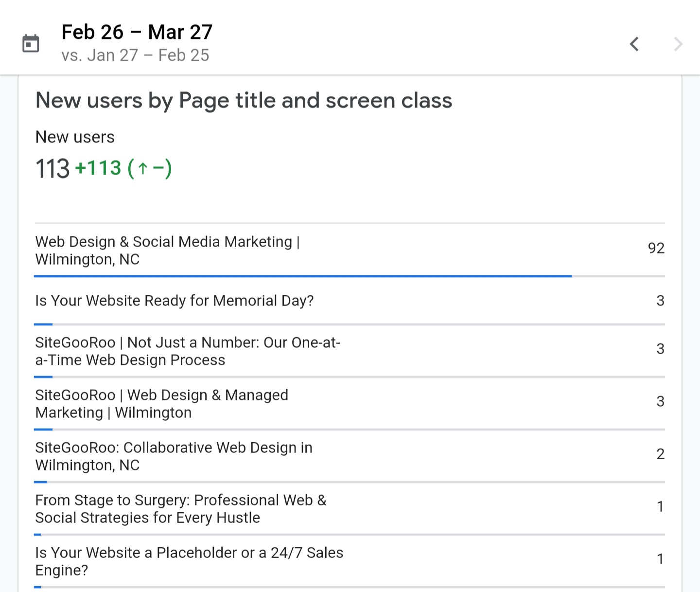Image resolution: width=700 pixels, height=592 pixels.
Task: Select From Stage to Surgery row
Action: pyautogui.click(x=180, y=509)
